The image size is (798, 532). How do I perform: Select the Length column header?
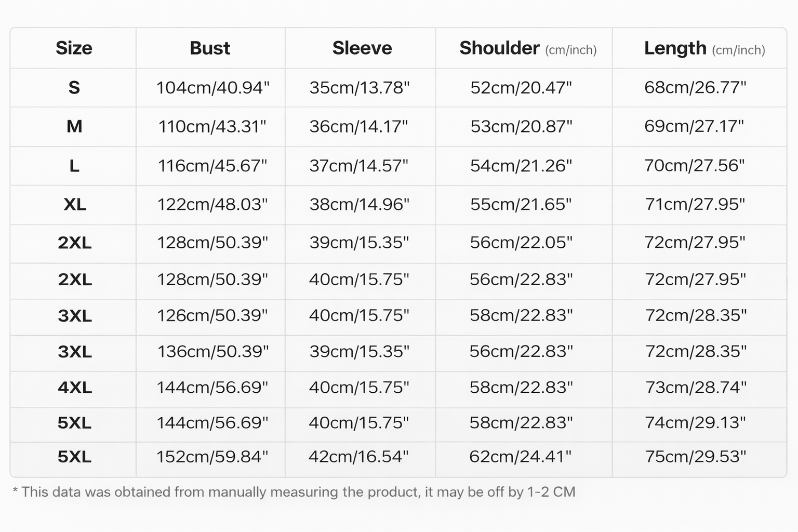tap(704, 48)
